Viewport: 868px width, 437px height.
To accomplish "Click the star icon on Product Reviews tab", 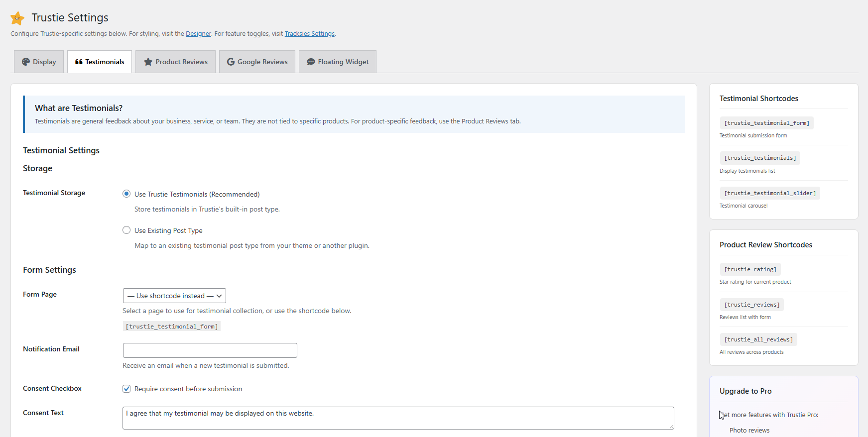I will click(148, 62).
